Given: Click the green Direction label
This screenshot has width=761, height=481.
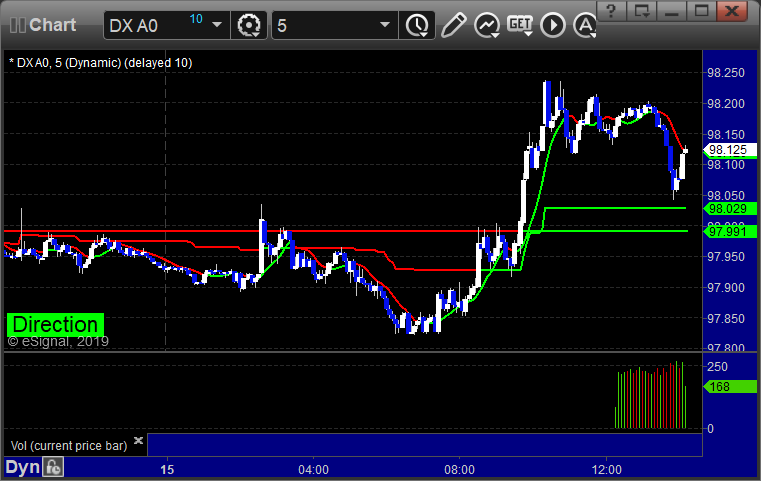Looking at the screenshot, I should click(55, 325).
